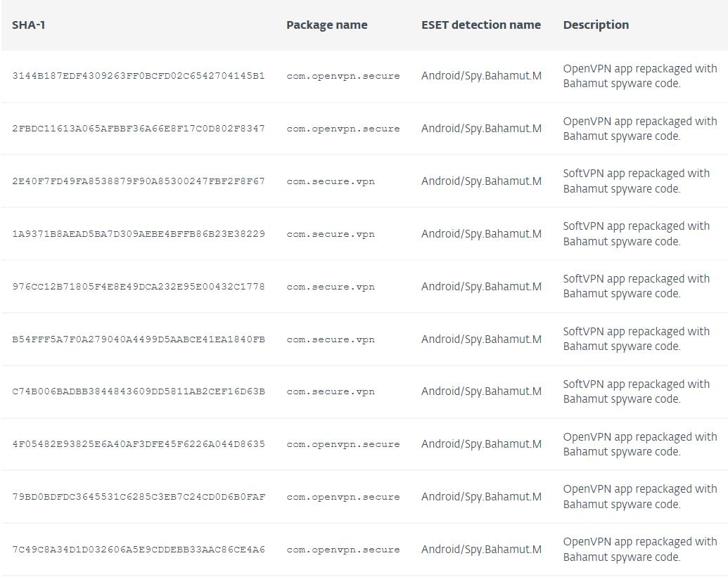Click the first row's OpenVPN description text
This screenshot has width=728, height=577.
coord(639,76)
